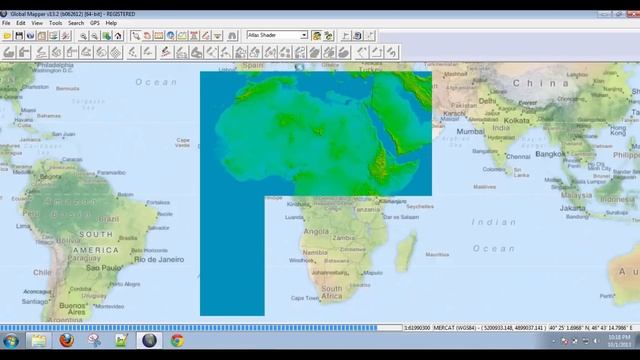Select the View Shed tower tool
This screenshot has height=360, width=640.
194,36
